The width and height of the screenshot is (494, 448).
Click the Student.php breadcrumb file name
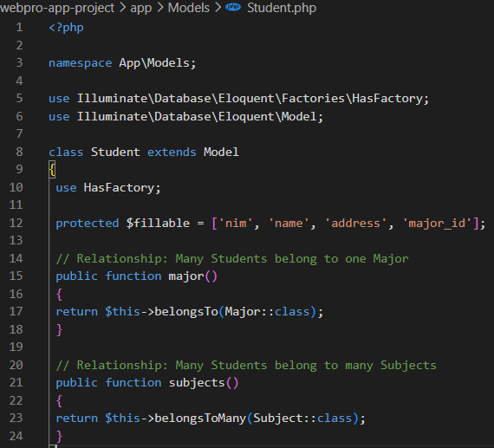tap(282, 8)
